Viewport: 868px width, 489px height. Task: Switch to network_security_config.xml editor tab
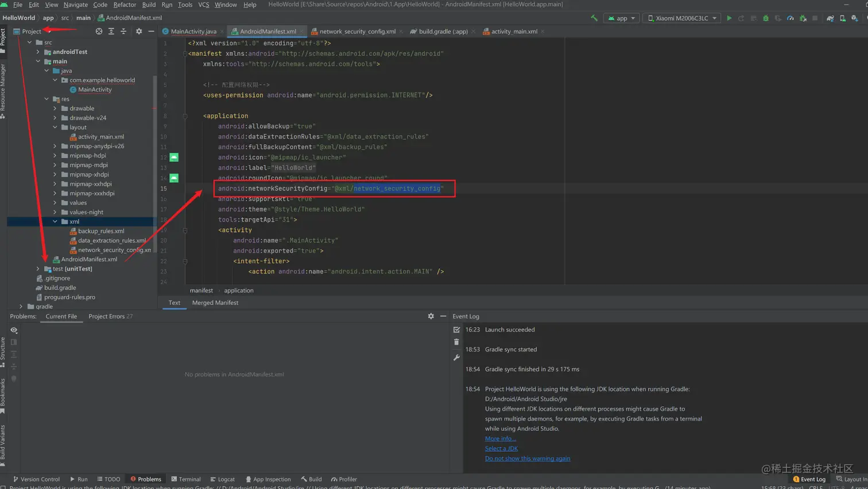click(357, 32)
